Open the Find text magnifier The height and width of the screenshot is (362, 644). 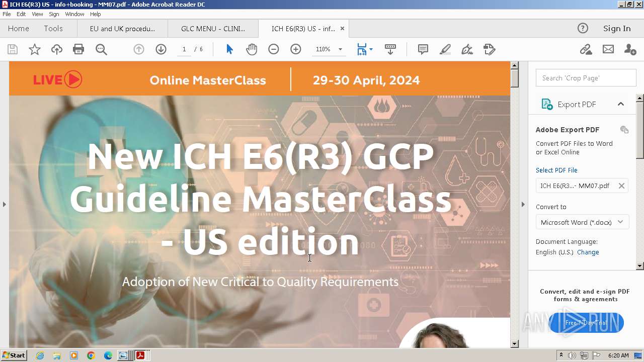(101, 49)
